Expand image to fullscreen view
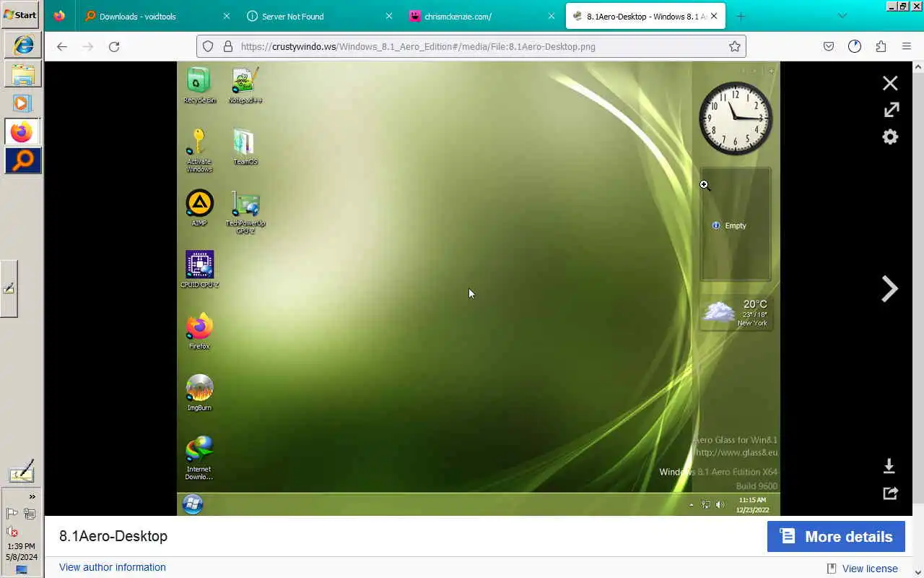This screenshot has height=578, width=924. click(x=891, y=110)
